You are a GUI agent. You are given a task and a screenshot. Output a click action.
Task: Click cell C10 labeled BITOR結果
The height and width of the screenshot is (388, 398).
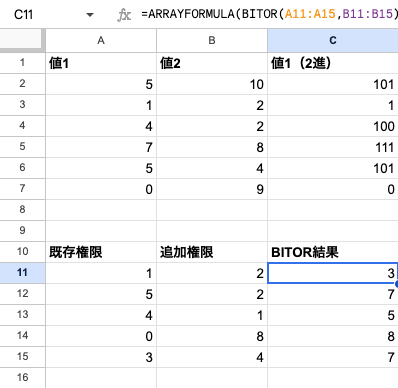(x=333, y=252)
